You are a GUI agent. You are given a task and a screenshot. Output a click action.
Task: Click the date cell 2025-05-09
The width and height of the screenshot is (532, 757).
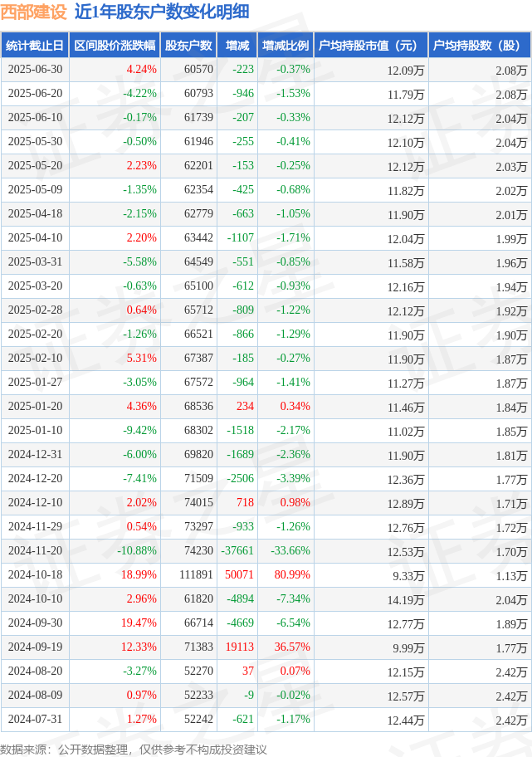coord(35,190)
